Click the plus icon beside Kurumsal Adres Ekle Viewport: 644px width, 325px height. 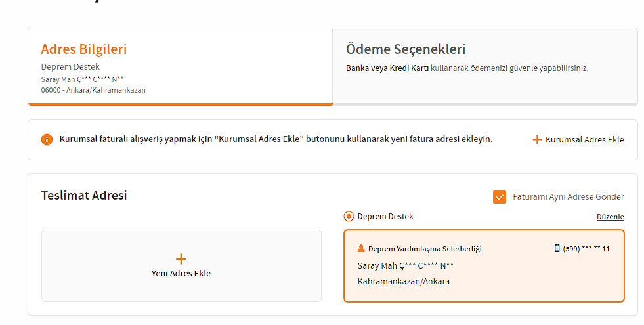coord(537,140)
